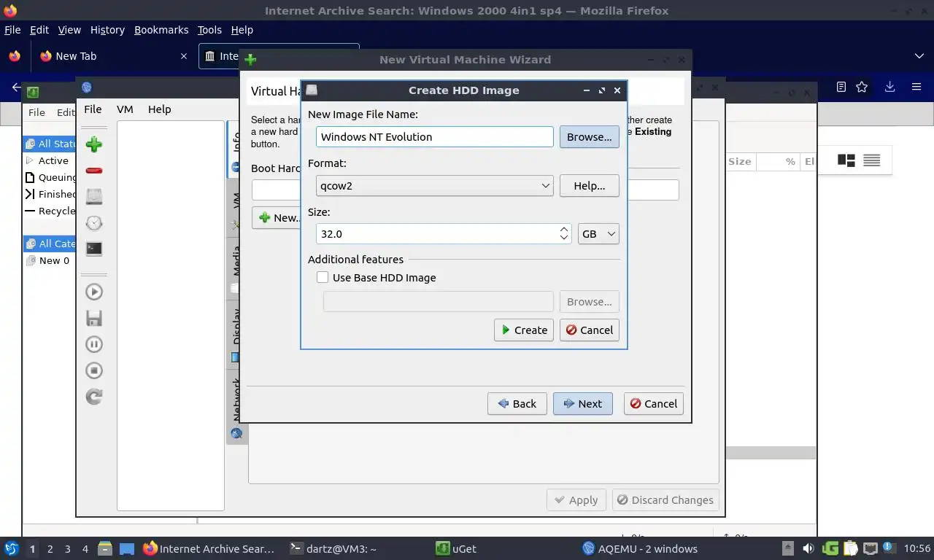Open Firefox Bookmarks menu
Image resolution: width=934 pixels, height=560 pixels.
(x=161, y=30)
